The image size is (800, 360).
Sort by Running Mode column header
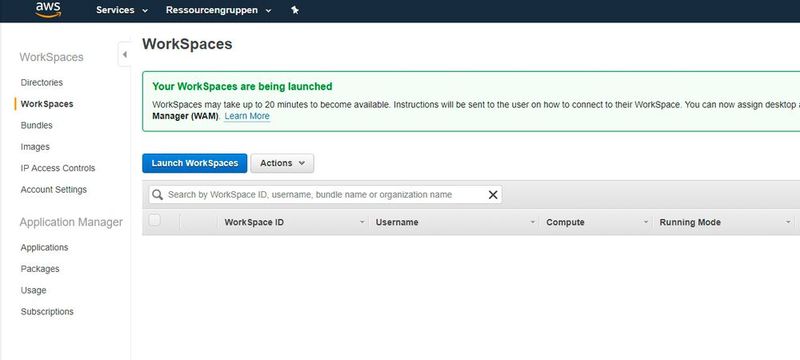(690, 222)
